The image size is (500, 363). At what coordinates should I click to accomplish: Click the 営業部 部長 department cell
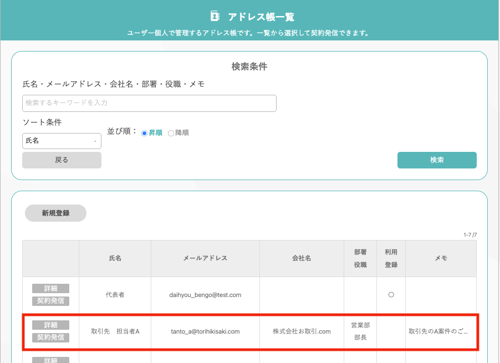click(360, 331)
